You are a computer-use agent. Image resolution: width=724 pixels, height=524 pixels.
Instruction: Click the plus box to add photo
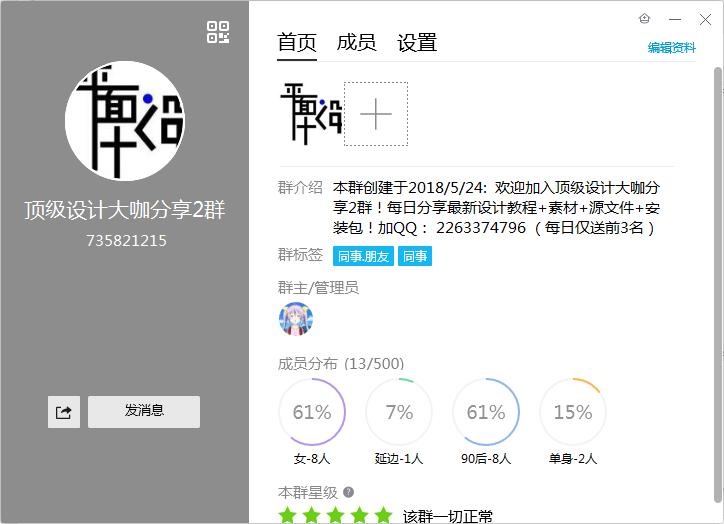click(x=376, y=114)
